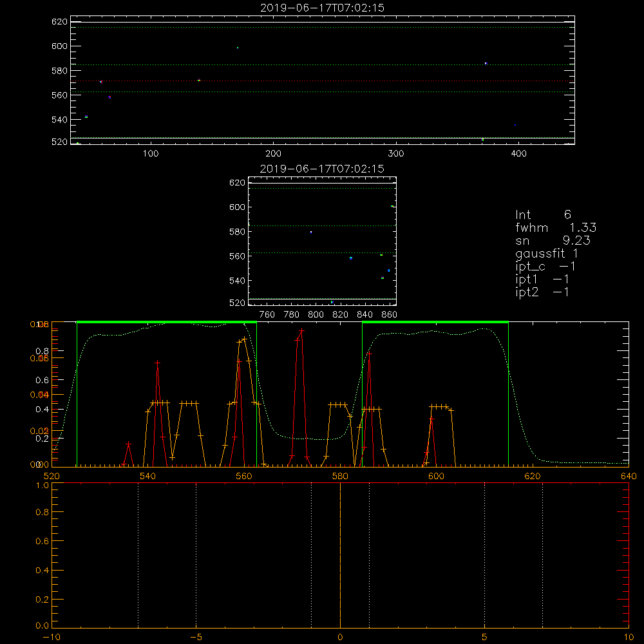Click y-axis label 540 on top plot
The image size is (644, 644).
coord(59,120)
